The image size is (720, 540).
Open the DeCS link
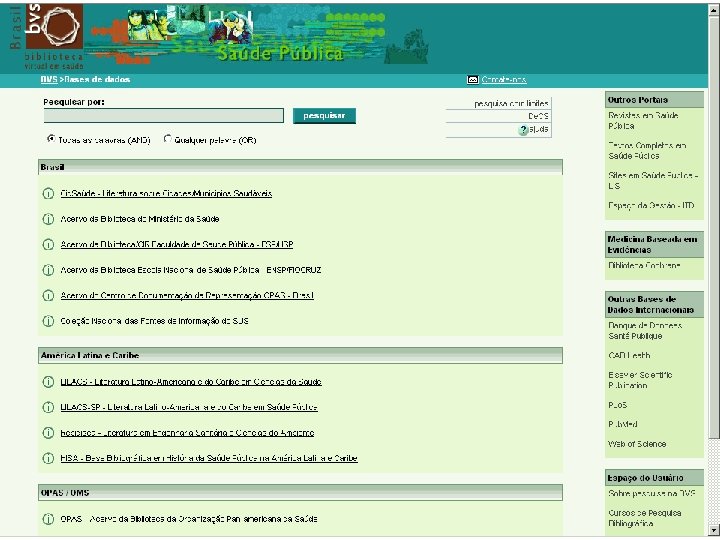click(x=538, y=117)
